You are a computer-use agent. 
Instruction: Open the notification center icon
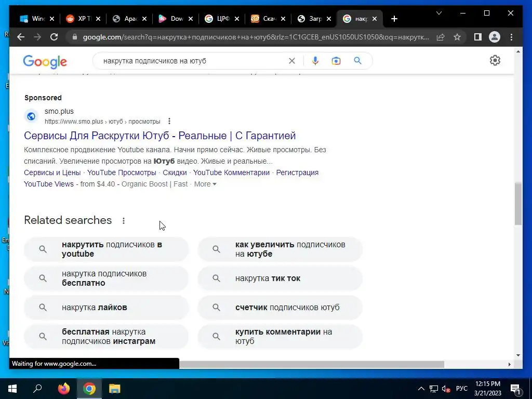(515, 389)
